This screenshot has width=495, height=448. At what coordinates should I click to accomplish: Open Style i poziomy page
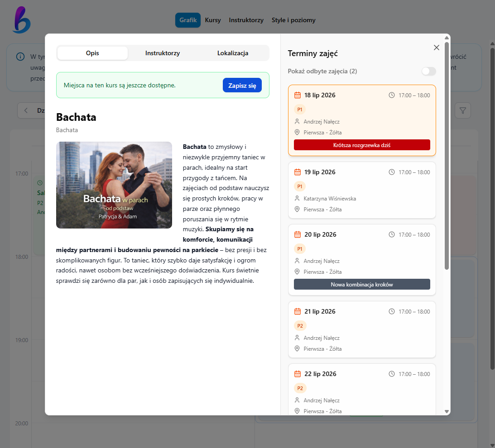tap(293, 20)
